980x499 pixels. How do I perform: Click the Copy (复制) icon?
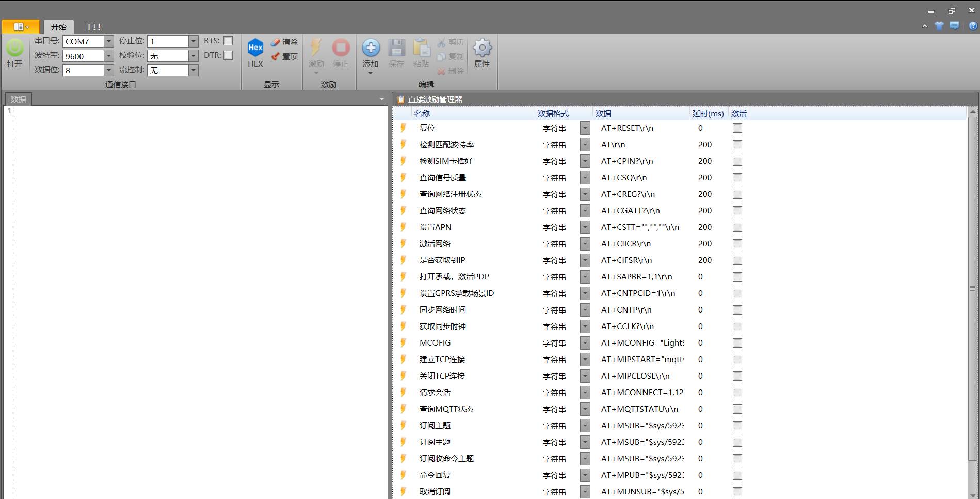pos(441,56)
